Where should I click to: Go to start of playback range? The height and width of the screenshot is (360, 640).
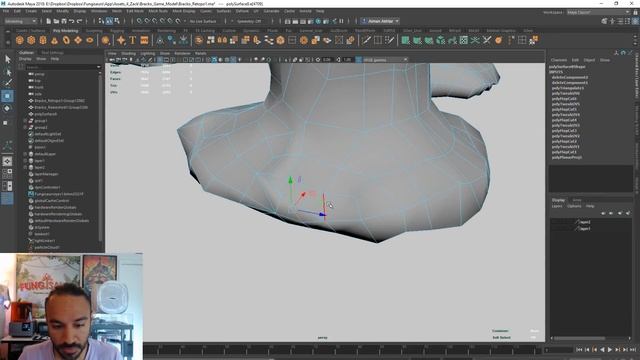click(579, 350)
